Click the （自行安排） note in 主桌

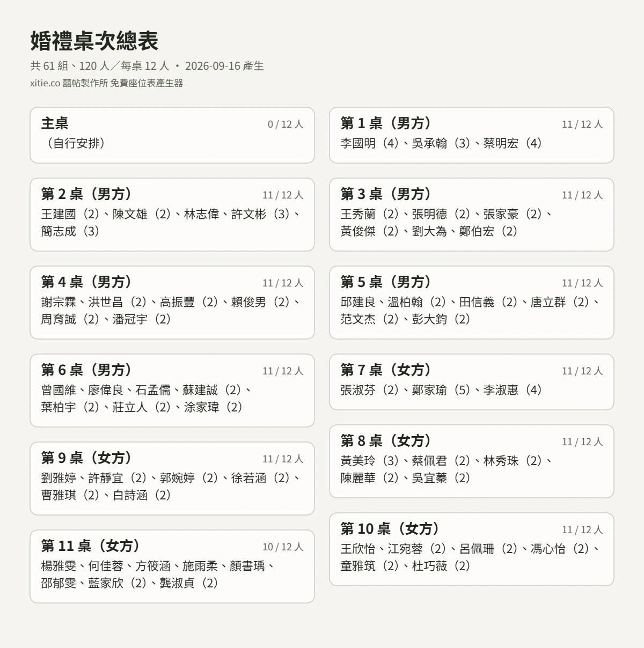(x=76, y=143)
